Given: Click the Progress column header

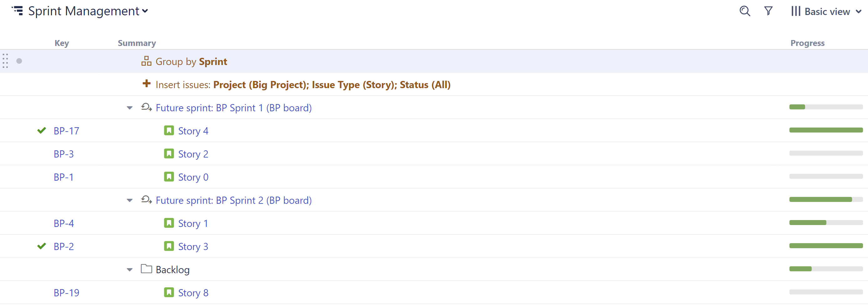Looking at the screenshot, I should click(807, 43).
